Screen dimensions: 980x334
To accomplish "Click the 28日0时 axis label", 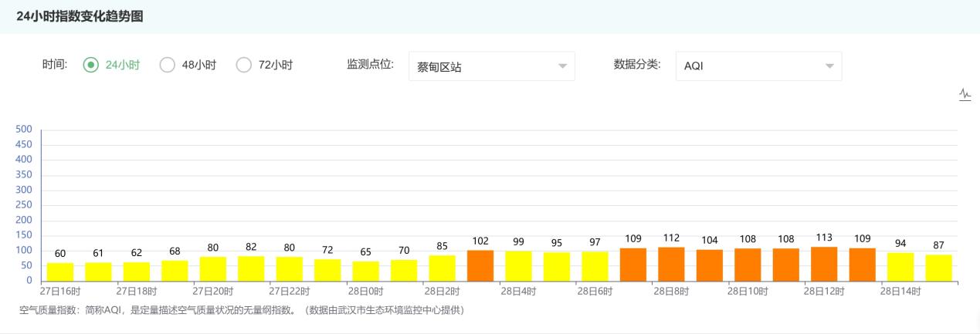I will (366, 292).
